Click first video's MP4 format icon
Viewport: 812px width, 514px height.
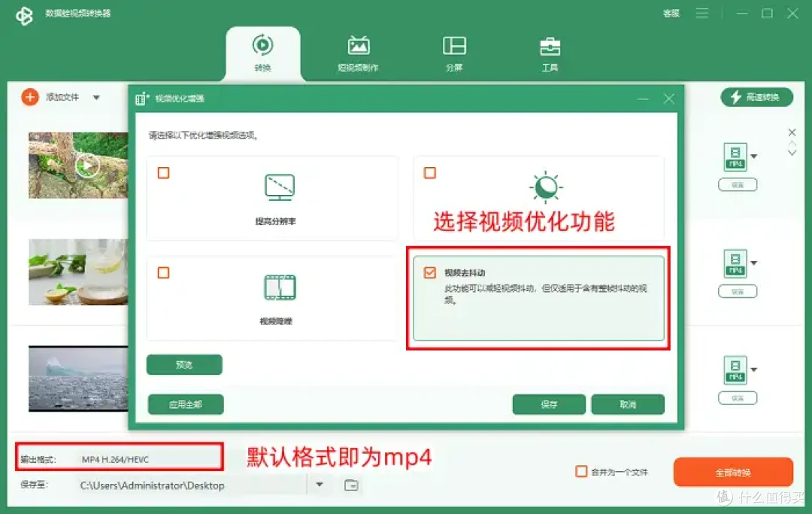[735, 157]
